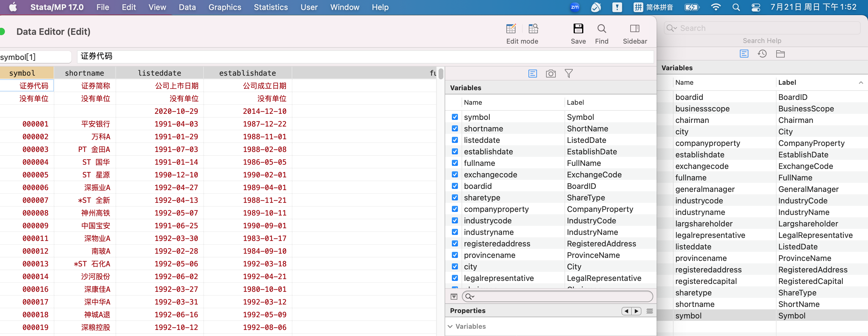868x336 pixels.
Task: Open Find in the Data Editor toolbar
Action: [x=601, y=29]
